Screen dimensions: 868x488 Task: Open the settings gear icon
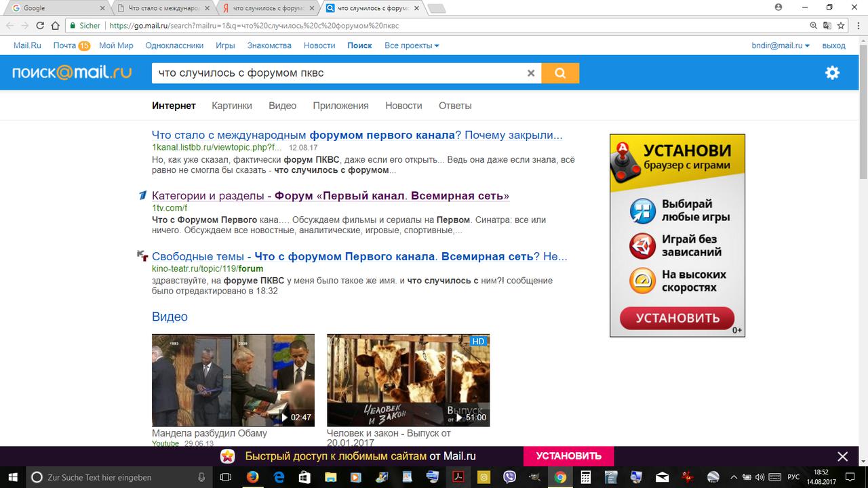tap(832, 73)
